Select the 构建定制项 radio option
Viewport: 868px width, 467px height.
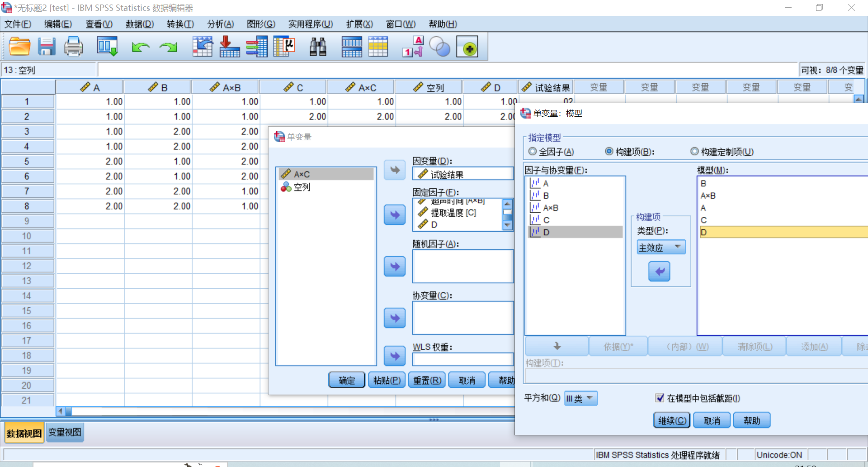pyautogui.click(x=694, y=152)
